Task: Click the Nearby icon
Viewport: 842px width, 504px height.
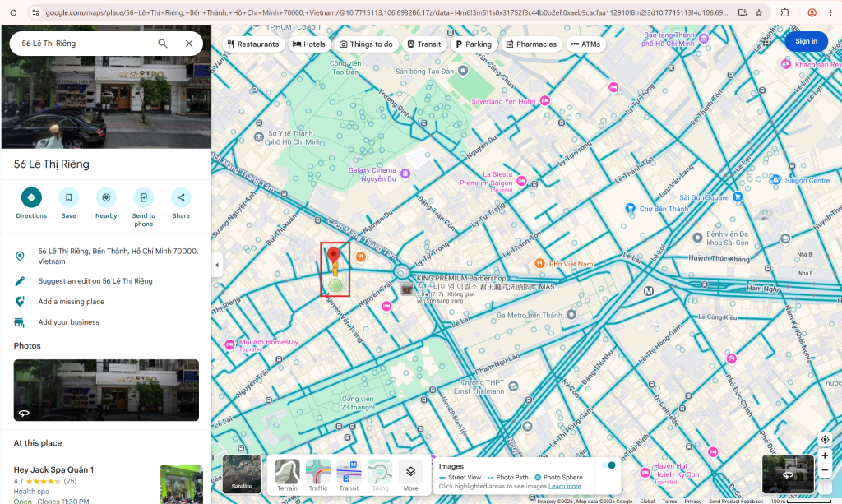Action: pyautogui.click(x=106, y=197)
